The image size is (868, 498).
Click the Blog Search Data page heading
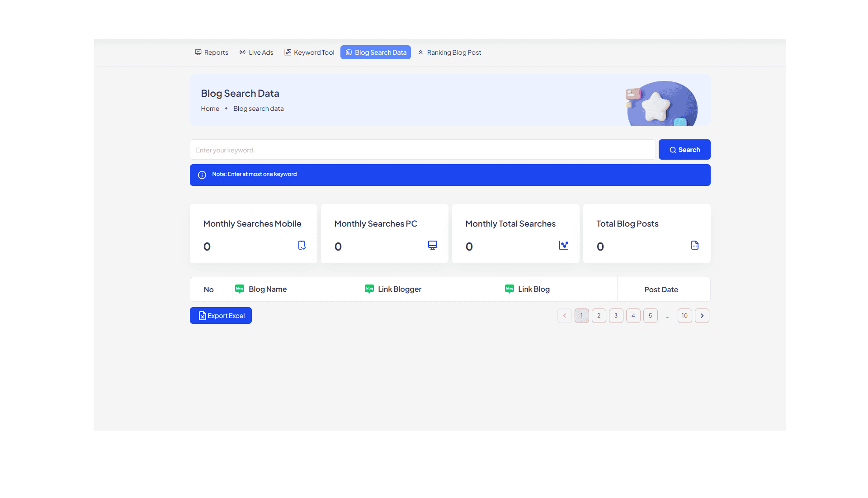(240, 94)
